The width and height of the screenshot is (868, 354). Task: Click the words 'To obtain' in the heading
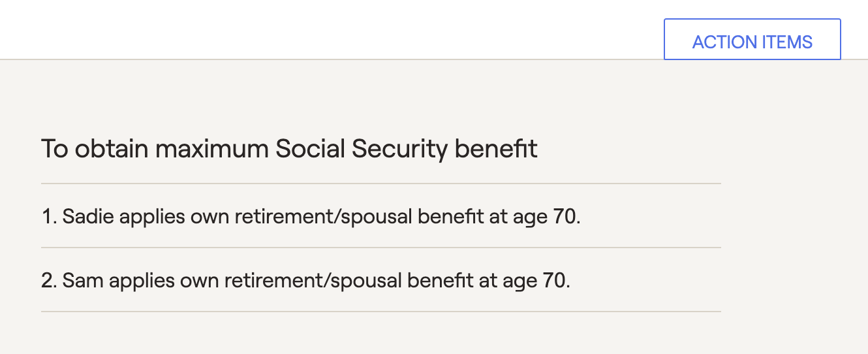(95, 150)
